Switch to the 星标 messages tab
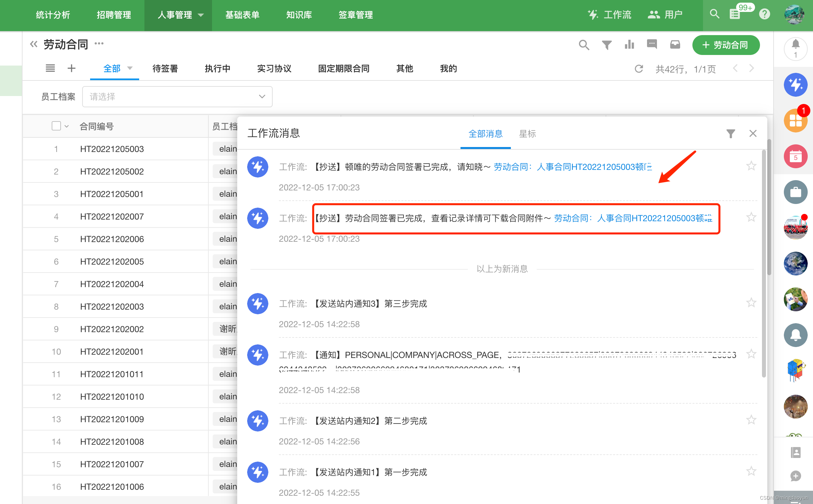This screenshot has width=813, height=504. pos(527,134)
